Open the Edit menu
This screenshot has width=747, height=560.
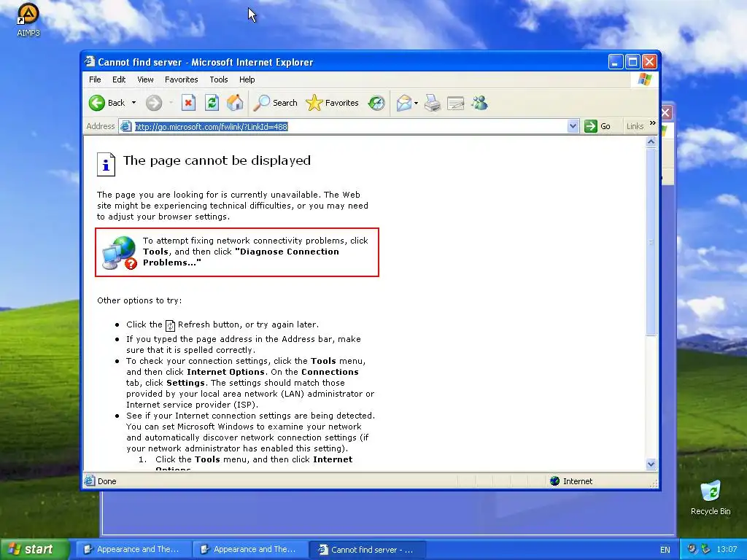(119, 79)
